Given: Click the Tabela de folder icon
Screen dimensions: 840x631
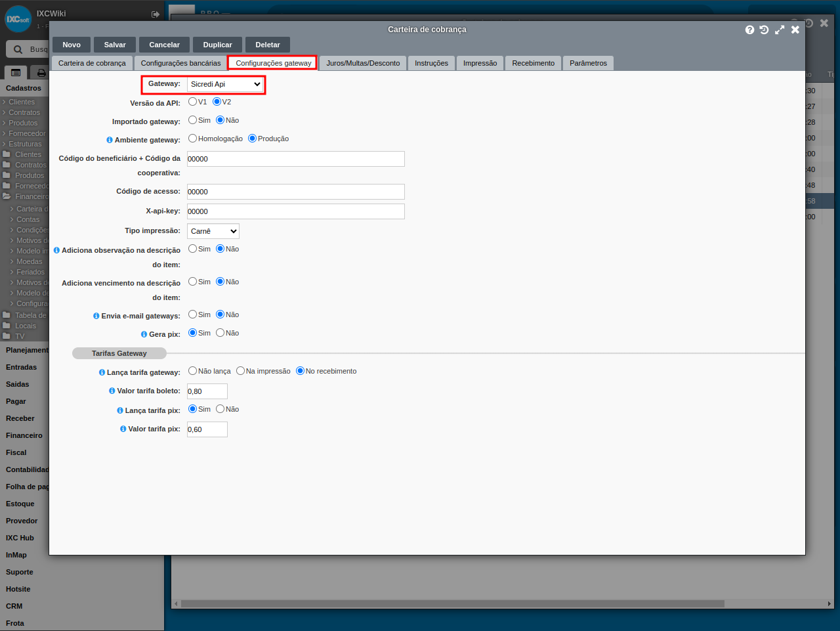Looking at the screenshot, I should [7, 315].
